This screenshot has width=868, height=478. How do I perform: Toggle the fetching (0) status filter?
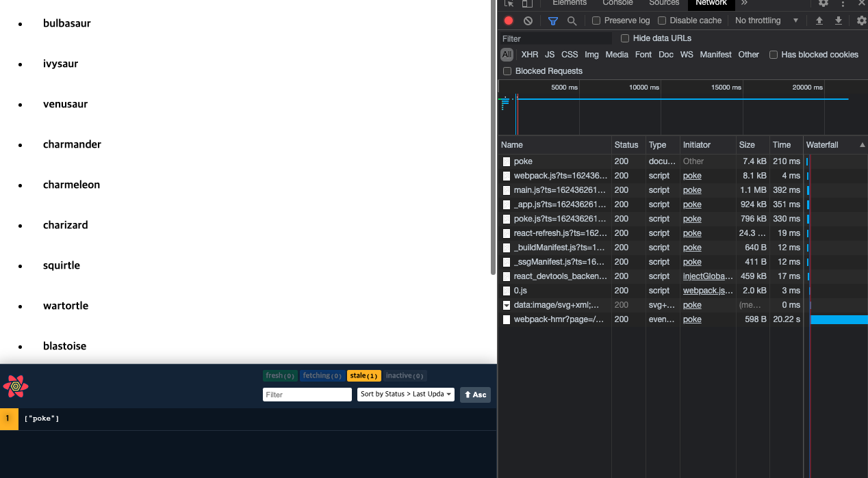pyautogui.click(x=322, y=375)
